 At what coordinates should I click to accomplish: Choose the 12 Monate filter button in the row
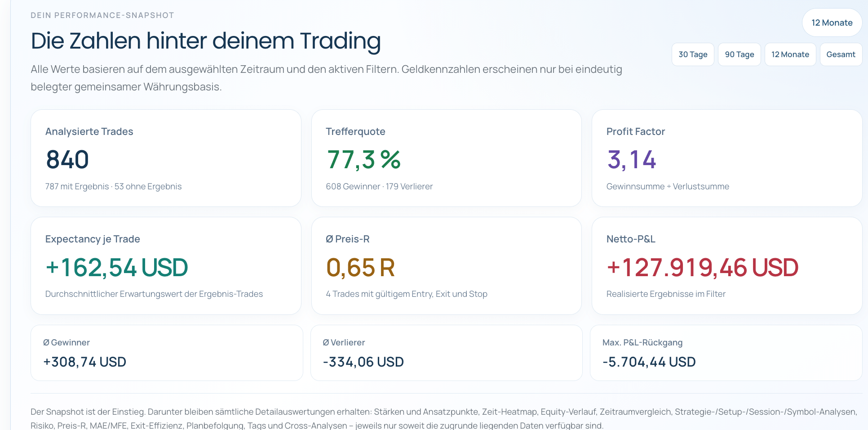790,54
